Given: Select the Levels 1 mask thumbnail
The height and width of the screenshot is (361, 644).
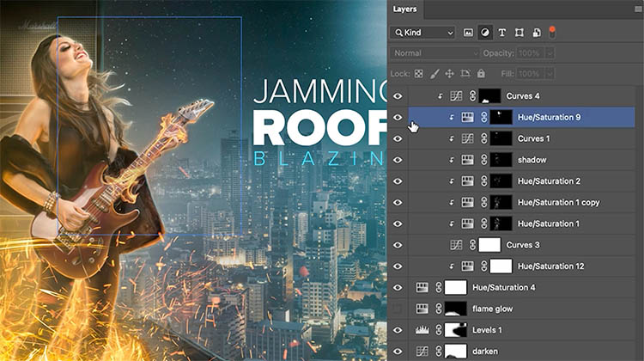Looking at the screenshot, I should pos(456,330).
